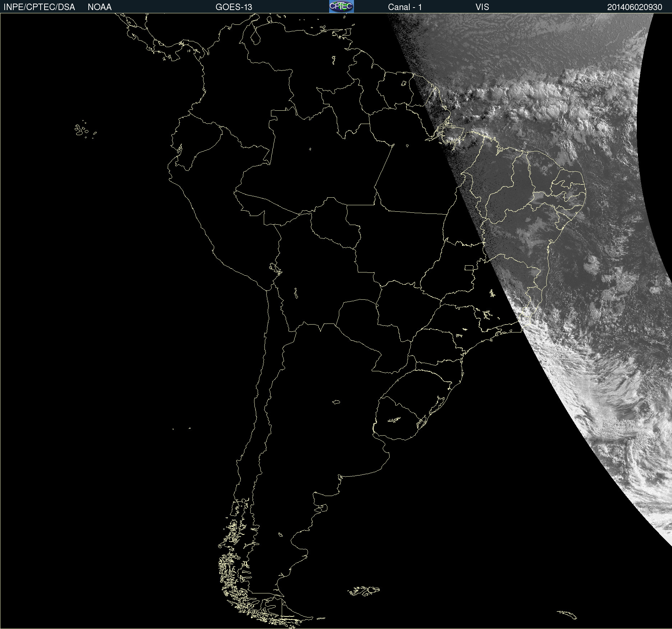The width and height of the screenshot is (672, 629).
Task: Click the Canal - 1 label
Action: point(405,7)
